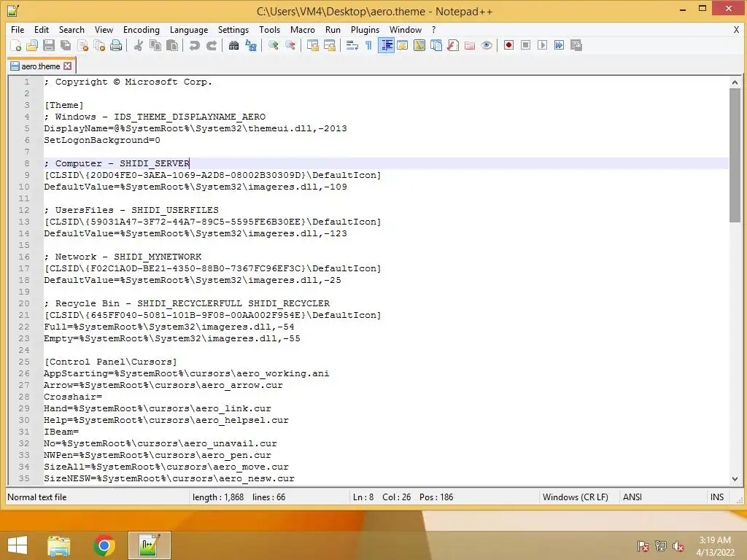Play back the recorded macro
The width and height of the screenshot is (747, 560).
[x=542, y=45]
